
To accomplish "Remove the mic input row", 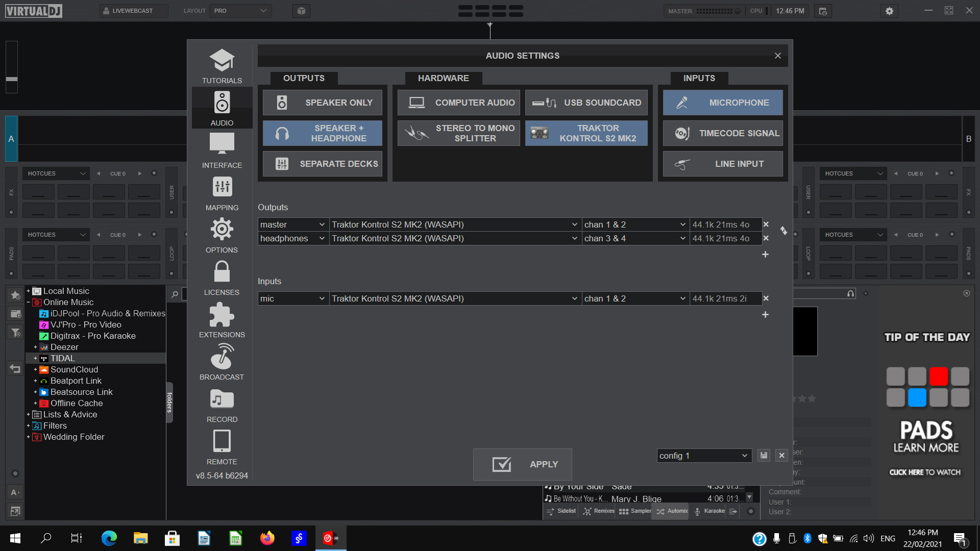I will (x=766, y=298).
